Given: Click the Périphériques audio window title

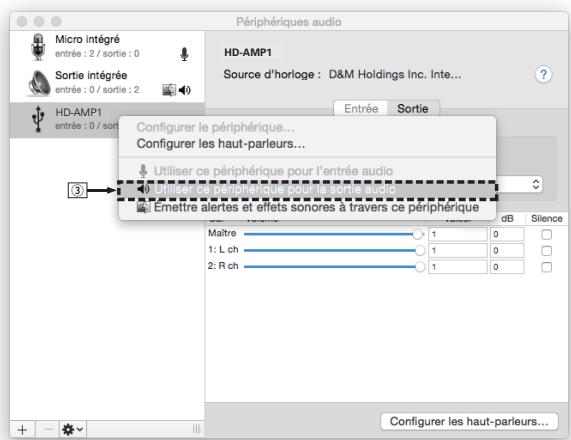Looking at the screenshot, I should pyautogui.click(x=289, y=22).
